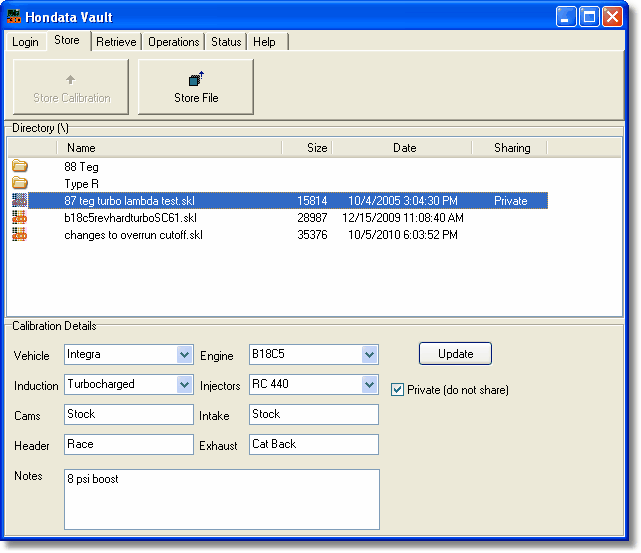
Task: Open the Engine dropdown showing B18C5
Action: (369, 354)
